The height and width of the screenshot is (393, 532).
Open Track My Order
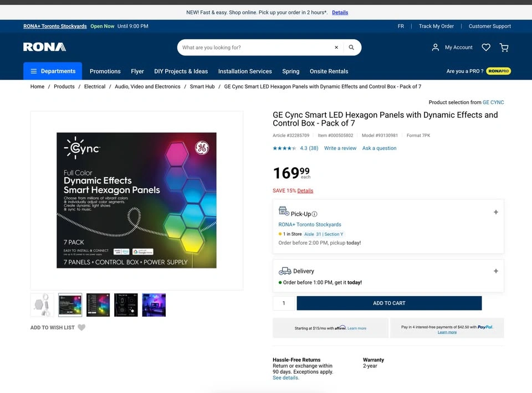tap(436, 26)
